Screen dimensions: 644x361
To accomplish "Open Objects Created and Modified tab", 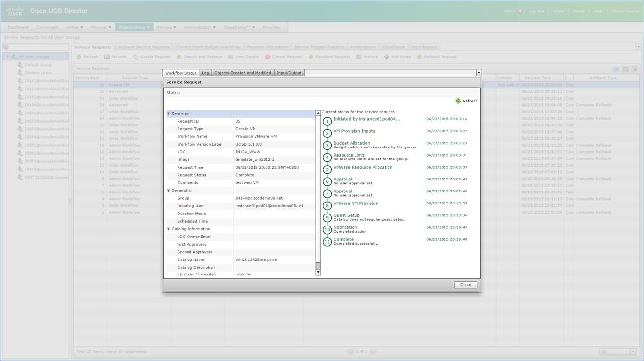I will pos(243,73).
